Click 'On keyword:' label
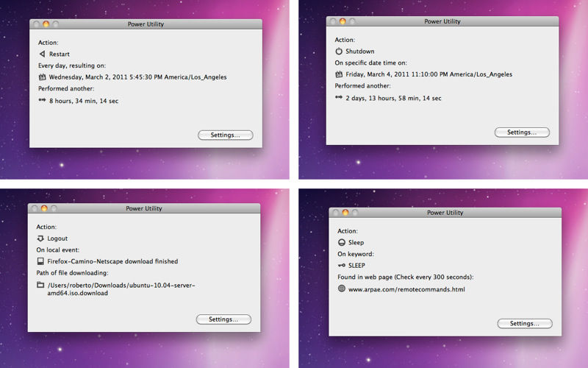The width and height of the screenshot is (588, 368). (356, 254)
